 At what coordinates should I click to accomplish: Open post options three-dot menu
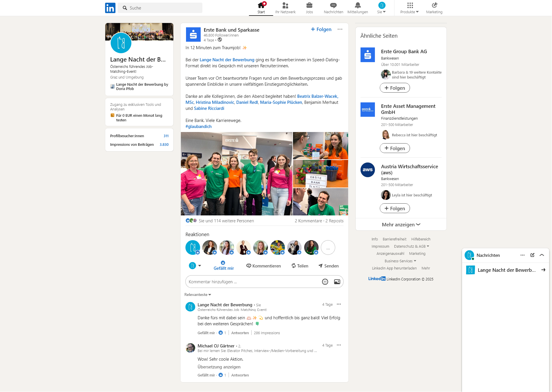pyautogui.click(x=340, y=29)
